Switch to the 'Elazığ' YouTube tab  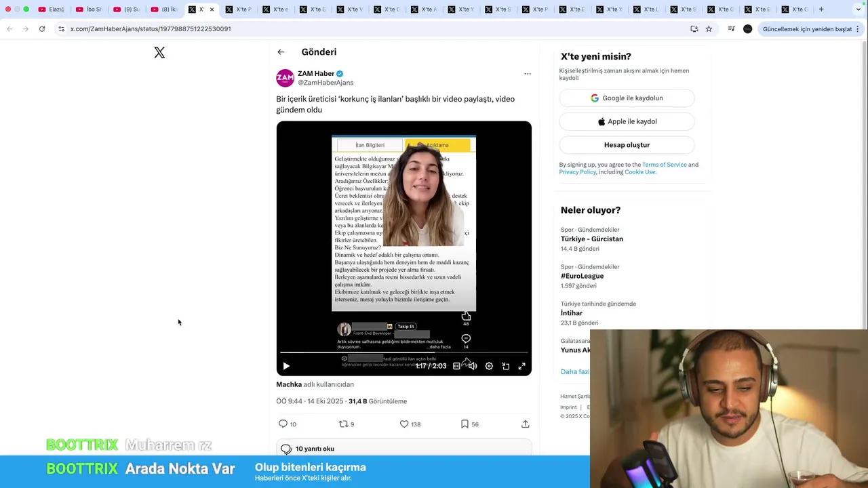pyautogui.click(x=52, y=9)
